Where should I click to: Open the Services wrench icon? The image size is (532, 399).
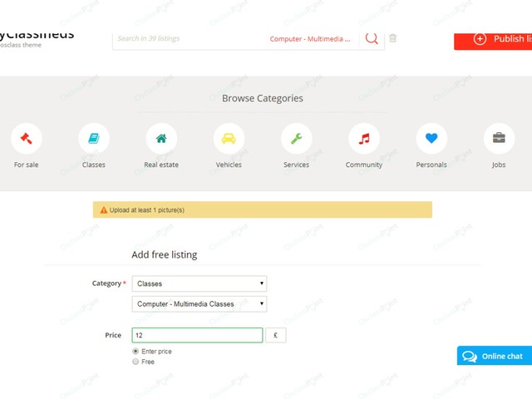[296, 139]
